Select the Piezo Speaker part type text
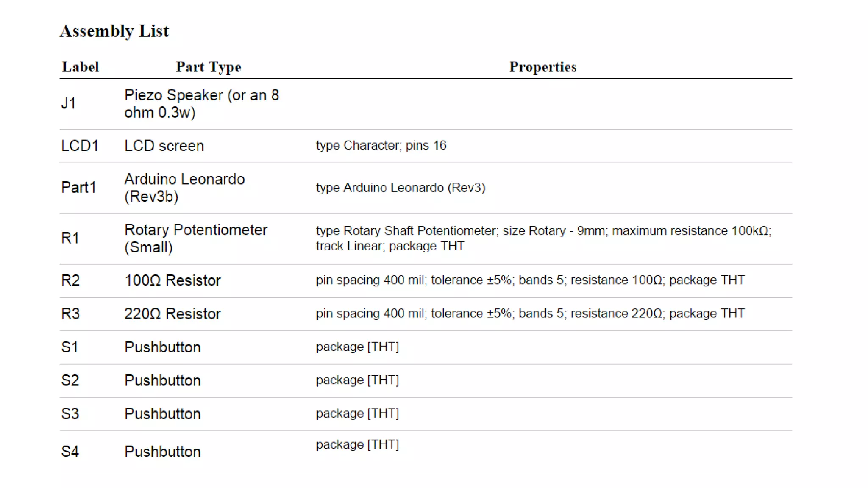 click(202, 104)
